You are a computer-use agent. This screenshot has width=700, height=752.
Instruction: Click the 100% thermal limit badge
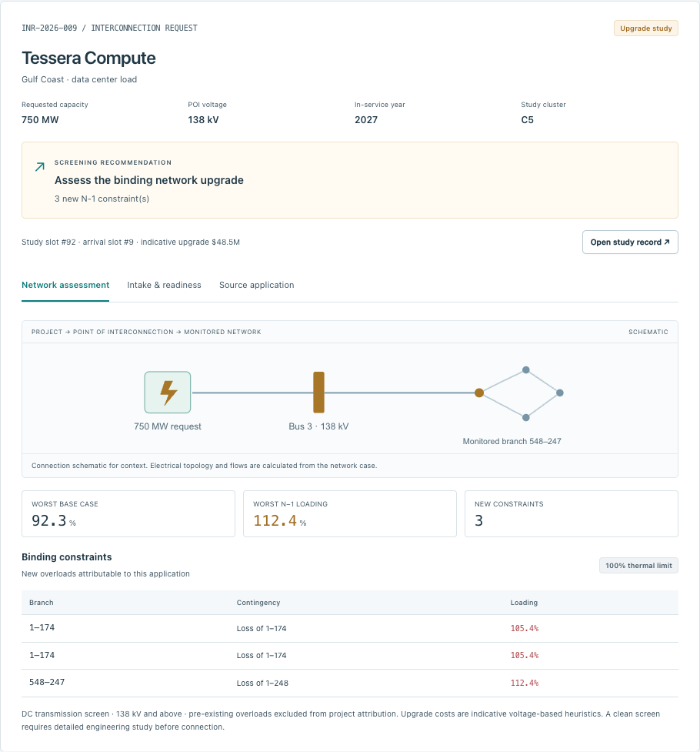coord(638,566)
